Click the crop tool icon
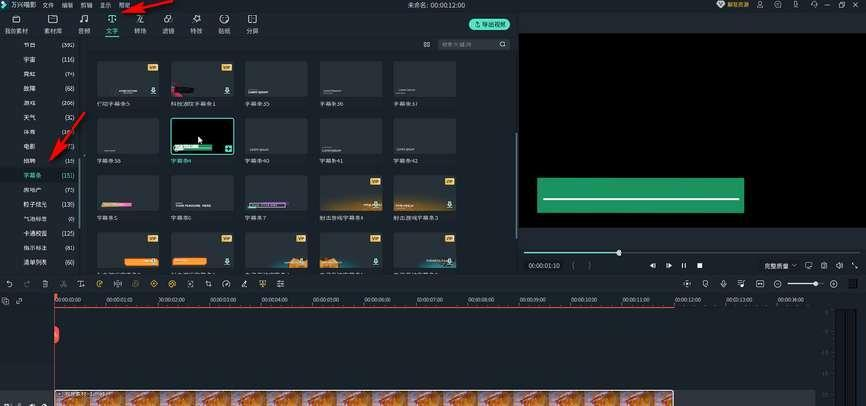Image resolution: width=866 pixels, height=406 pixels. pyautogui.click(x=208, y=284)
